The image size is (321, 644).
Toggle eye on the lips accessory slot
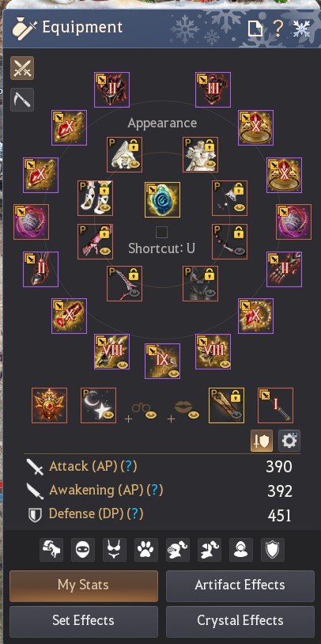(194, 415)
